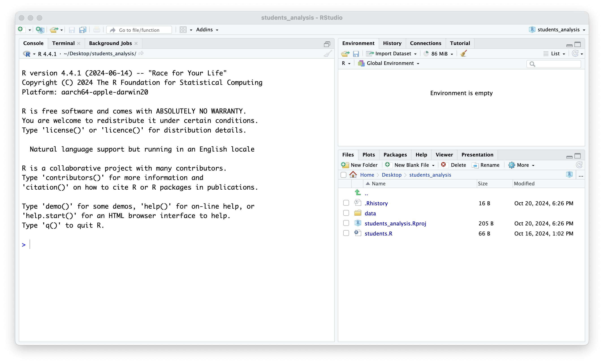Tick the checkbox beside data folder
The width and height of the screenshot is (604, 364).
pyautogui.click(x=346, y=213)
